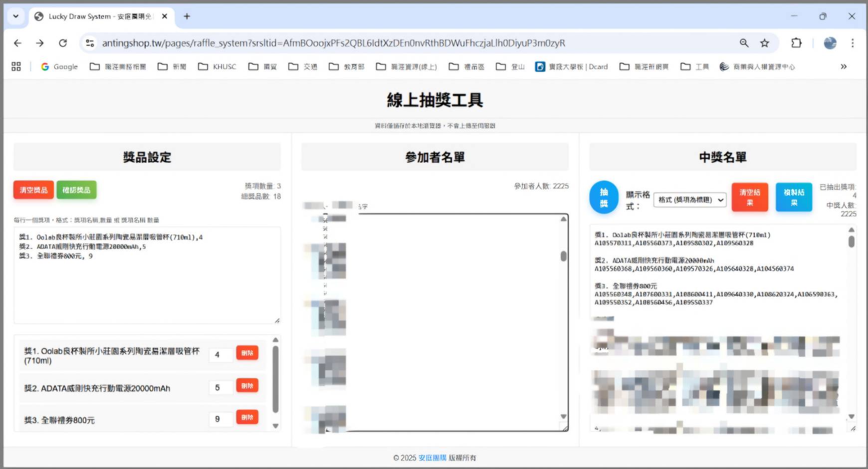
Task: Switch to the Lucky Draw System tab
Action: 100,16
